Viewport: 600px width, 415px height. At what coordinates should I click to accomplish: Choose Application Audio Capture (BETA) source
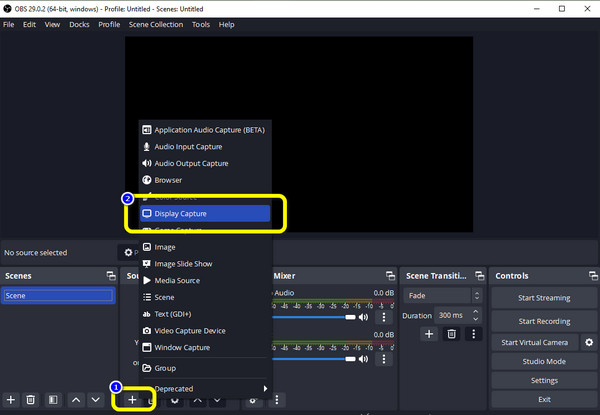(205, 130)
